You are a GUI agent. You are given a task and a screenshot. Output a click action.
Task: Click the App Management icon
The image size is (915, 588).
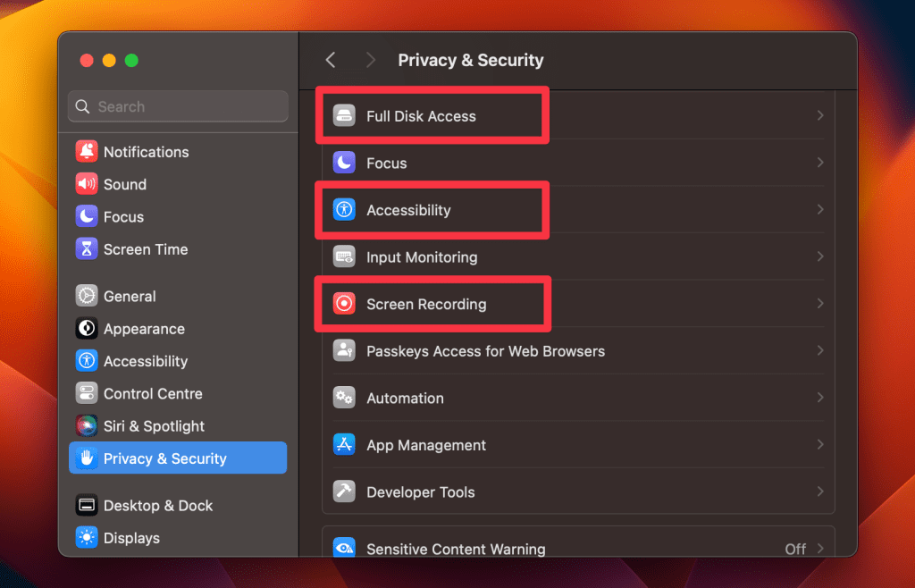pos(344,445)
